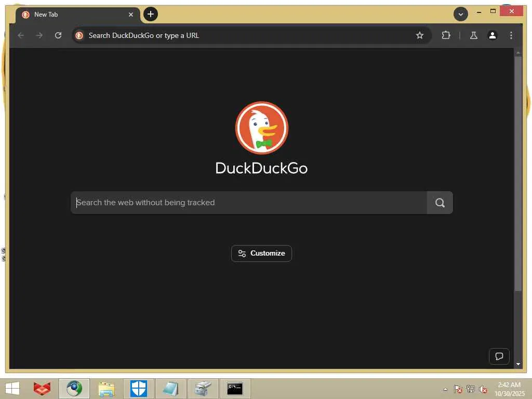Open File Explorer from the taskbar
The image size is (532, 399).
[106, 389]
